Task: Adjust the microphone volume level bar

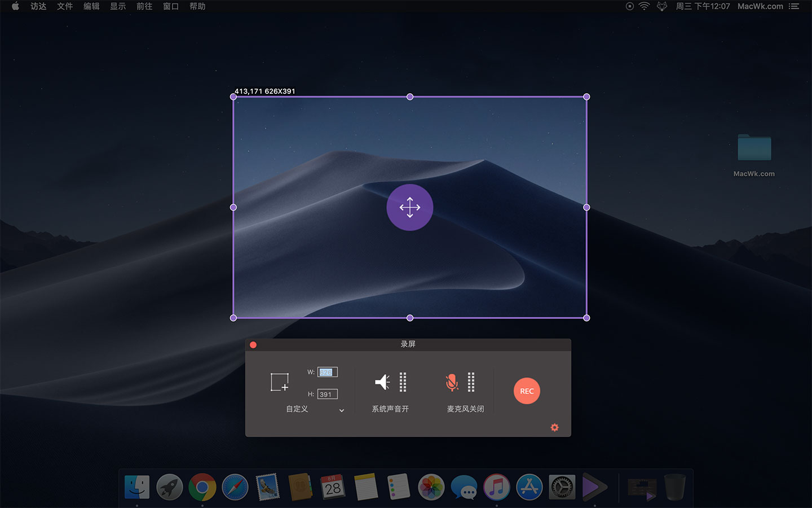Action: click(471, 382)
